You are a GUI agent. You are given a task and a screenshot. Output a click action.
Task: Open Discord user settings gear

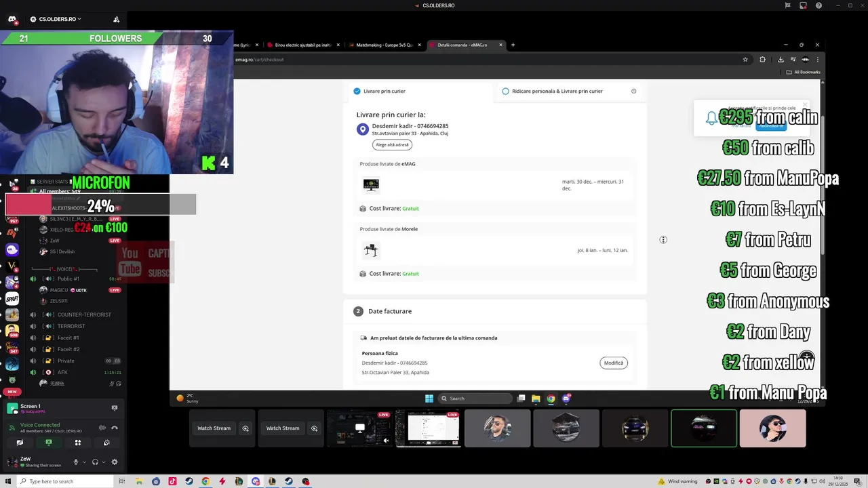115,462
